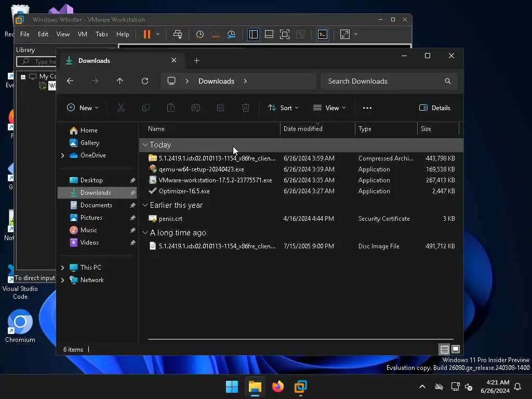Open the notifications bell in system tray
The image size is (532, 399).
[518, 387]
